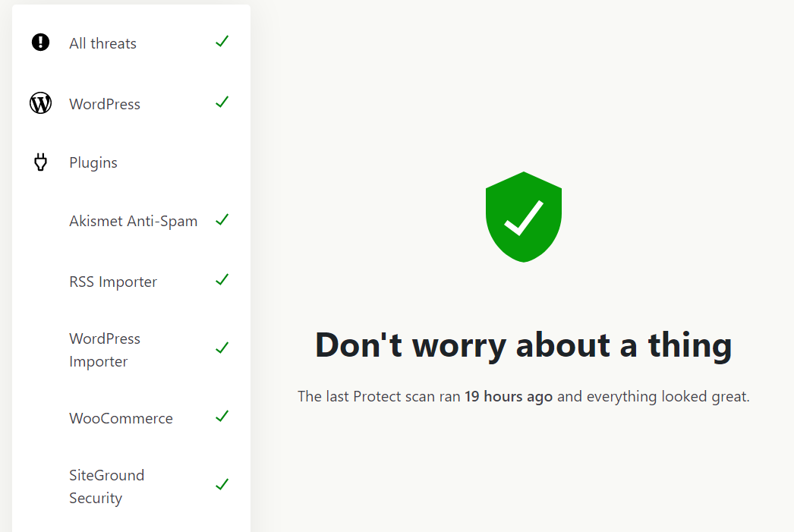Select the WordPress Importer entry
This screenshot has width=794, height=532.
point(105,350)
